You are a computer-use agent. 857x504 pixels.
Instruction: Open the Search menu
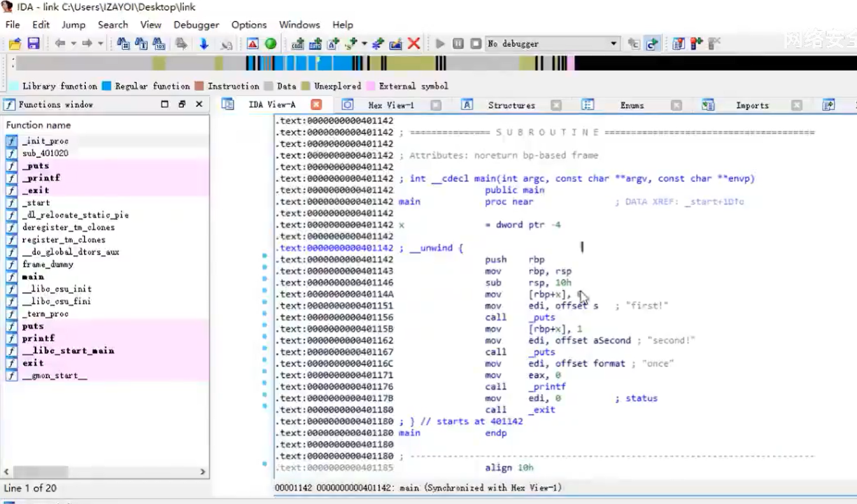pyautogui.click(x=113, y=25)
